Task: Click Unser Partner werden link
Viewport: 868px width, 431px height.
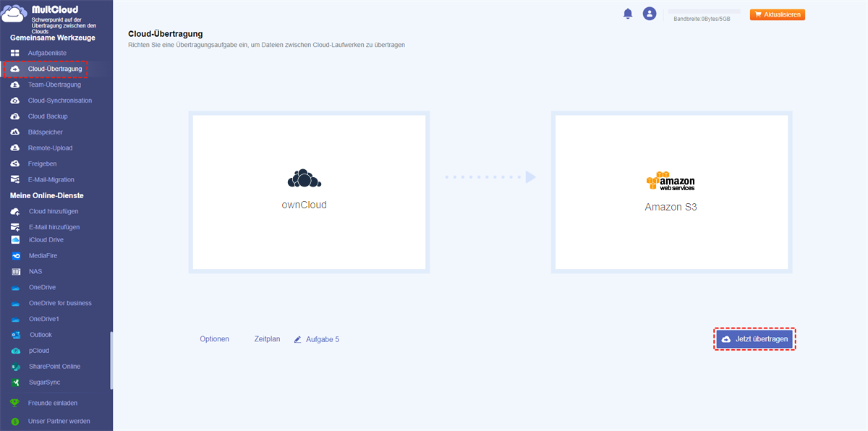Action: pos(59,421)
